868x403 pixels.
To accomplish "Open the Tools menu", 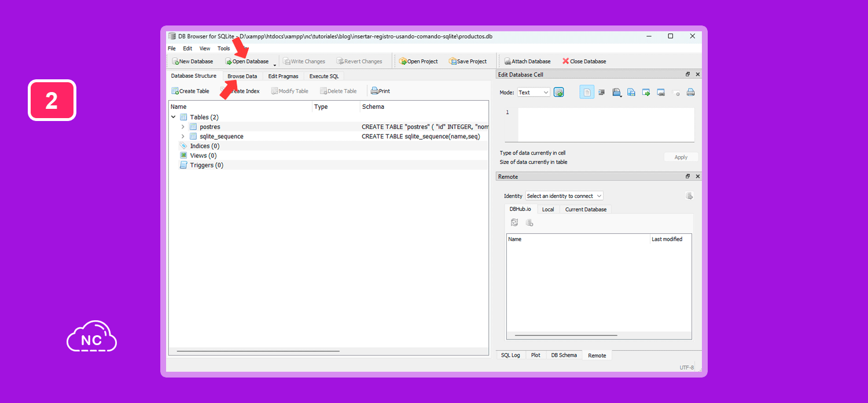I will [x=224, y=49].
